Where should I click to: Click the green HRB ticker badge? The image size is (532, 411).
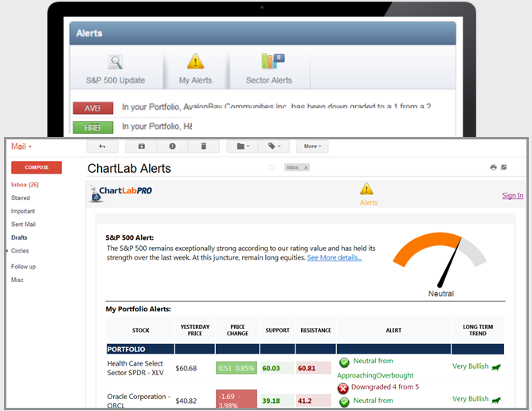point(93,127)
